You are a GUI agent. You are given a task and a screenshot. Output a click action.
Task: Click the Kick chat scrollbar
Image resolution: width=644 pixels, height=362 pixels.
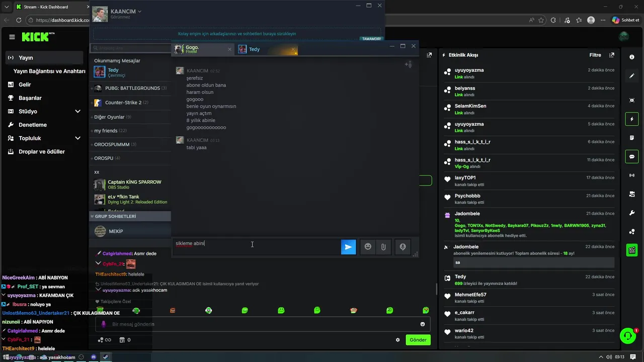(437, 289)
